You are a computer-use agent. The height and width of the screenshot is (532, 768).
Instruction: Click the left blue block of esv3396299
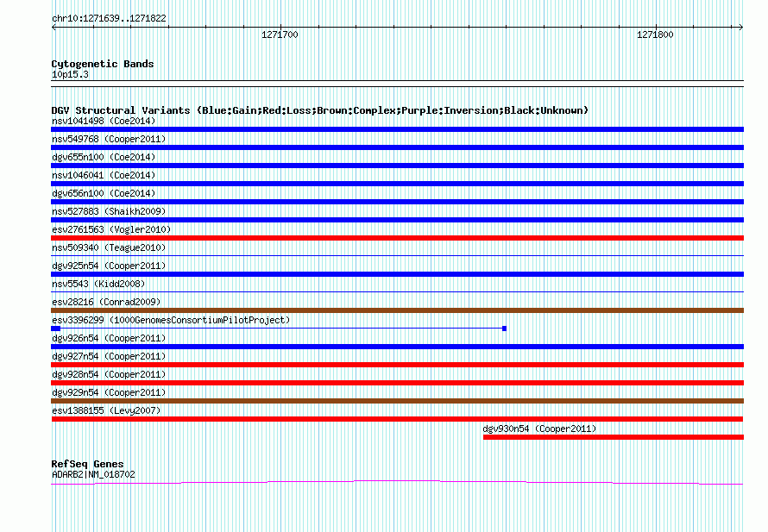click(x=55, y=329)
